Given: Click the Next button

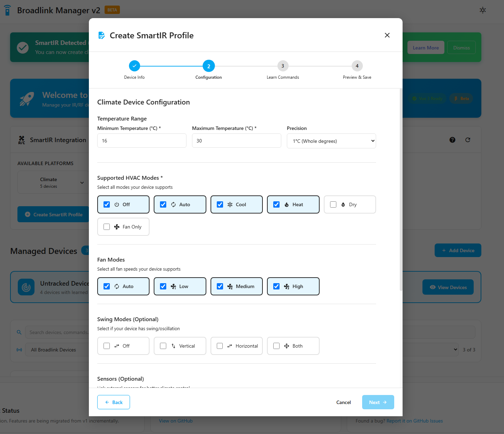Looking at the screenshot, I should (x=378, y=402).
